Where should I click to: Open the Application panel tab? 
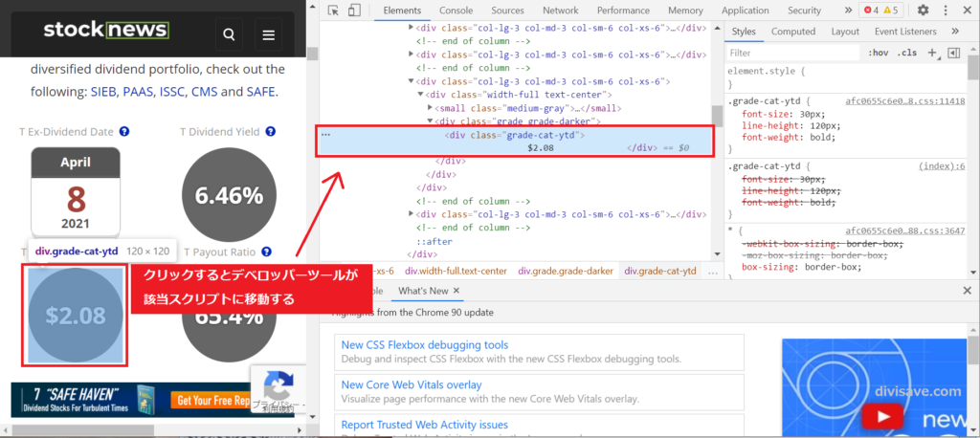[745, 11]
